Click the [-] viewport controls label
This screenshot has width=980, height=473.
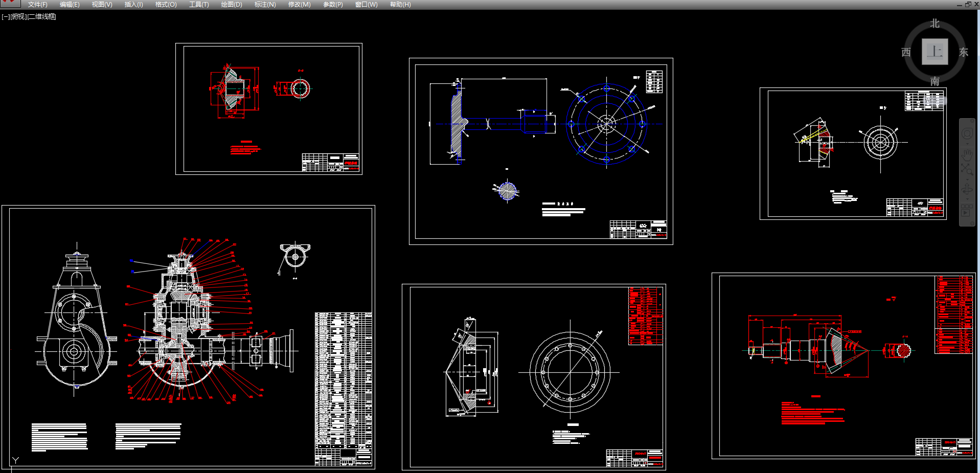click(x=6, y=17)
